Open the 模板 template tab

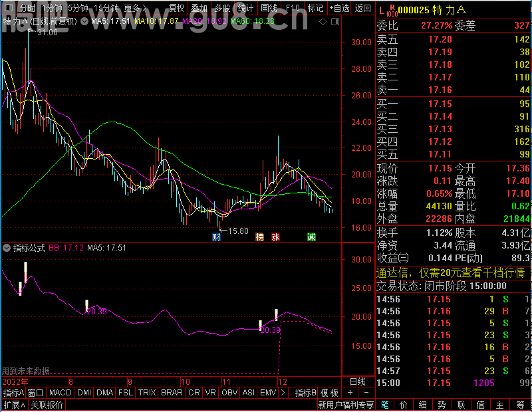329,393
